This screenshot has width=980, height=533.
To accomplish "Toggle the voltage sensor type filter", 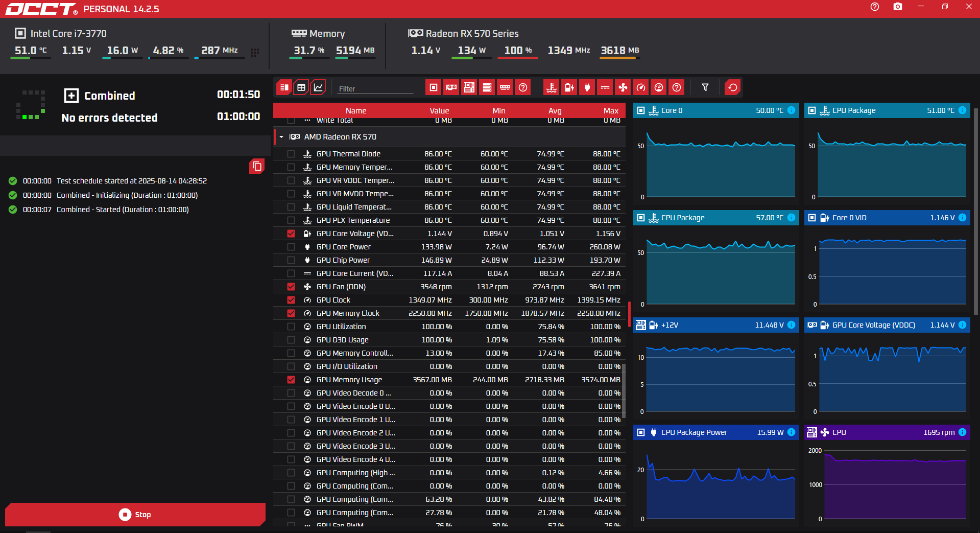I will (x=569, y=87).
